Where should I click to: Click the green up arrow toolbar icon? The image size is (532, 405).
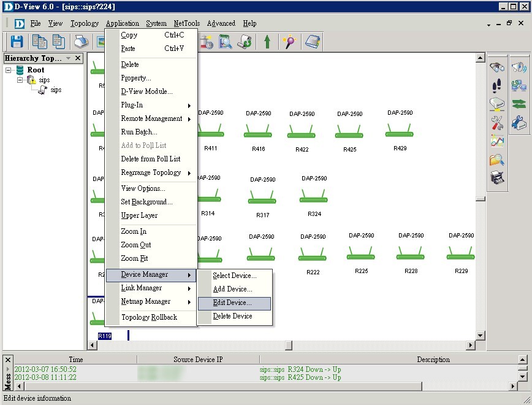267,42
